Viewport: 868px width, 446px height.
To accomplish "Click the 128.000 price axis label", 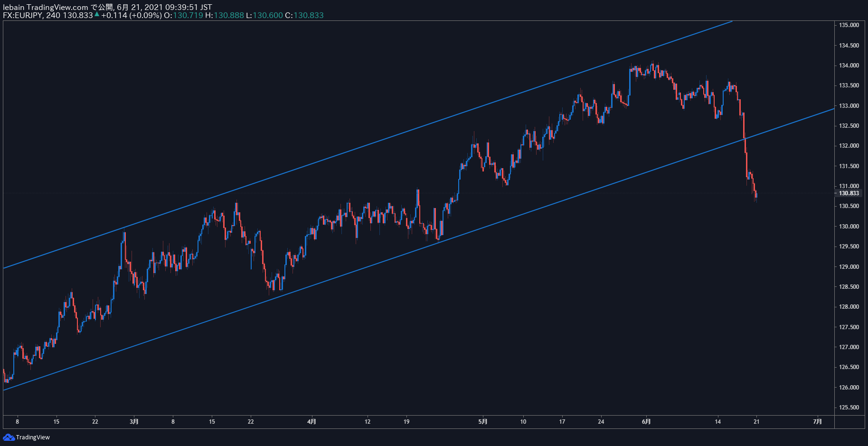I will [849, 307].
